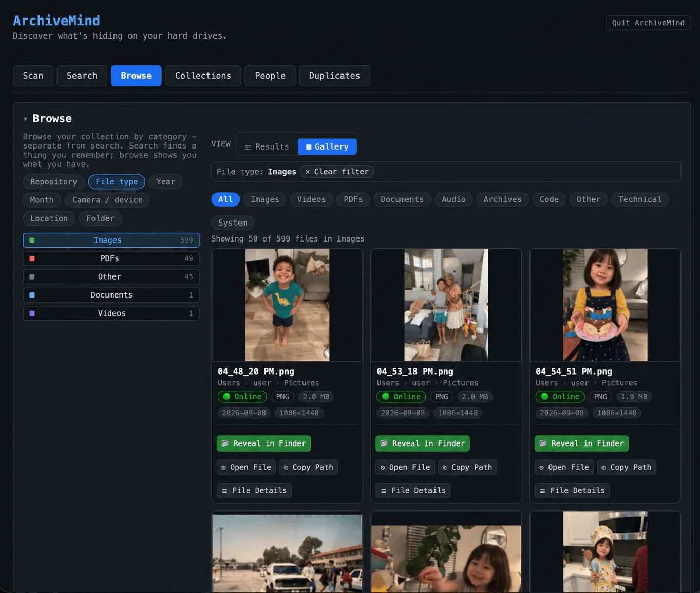
Task: Click folder icon for 04_53_18 PM.png Reveal in Finder
Action: click(x=384, y=443)
